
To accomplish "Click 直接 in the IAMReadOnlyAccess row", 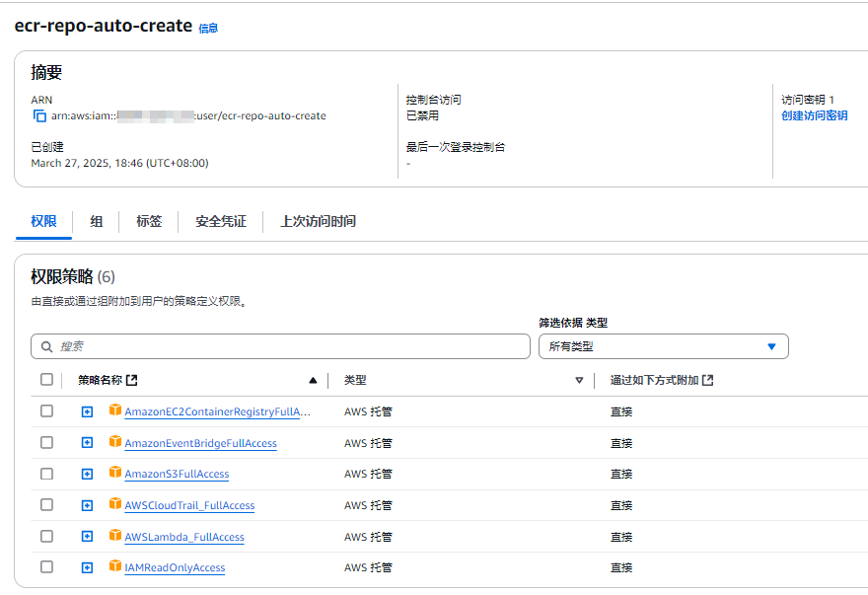I will coord(621,567).
